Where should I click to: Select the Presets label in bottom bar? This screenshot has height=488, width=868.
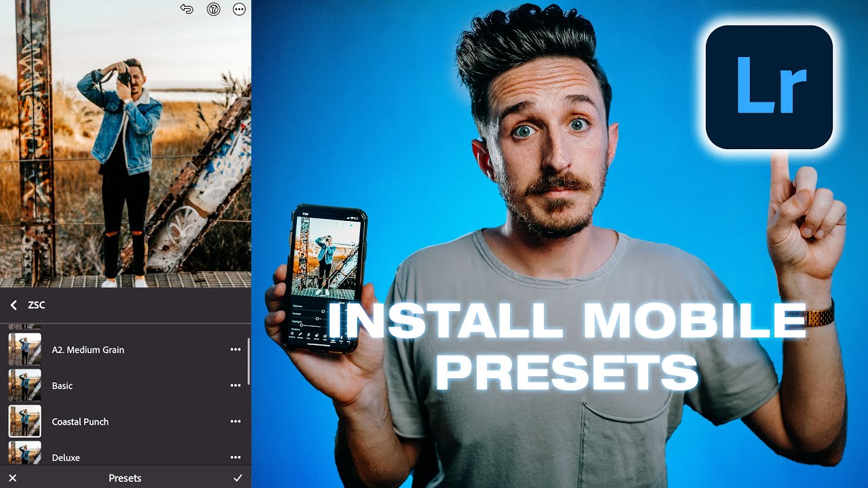(125, 478)
